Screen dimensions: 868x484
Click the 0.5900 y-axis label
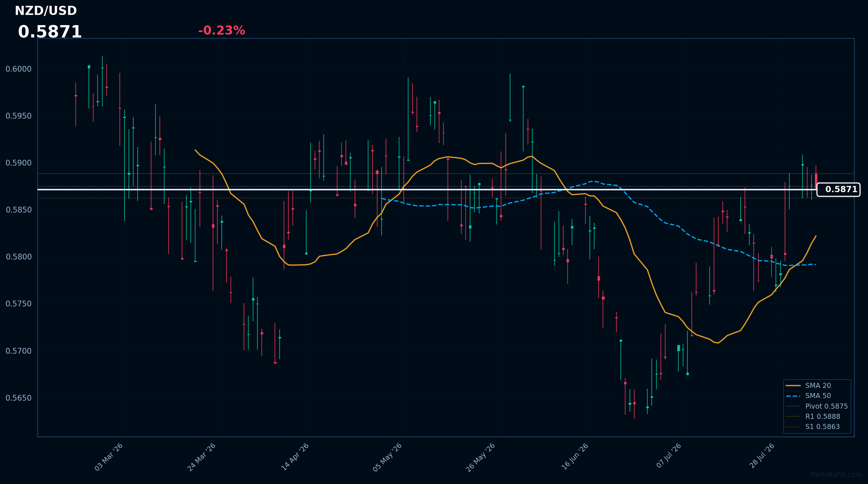pos(19,163)
